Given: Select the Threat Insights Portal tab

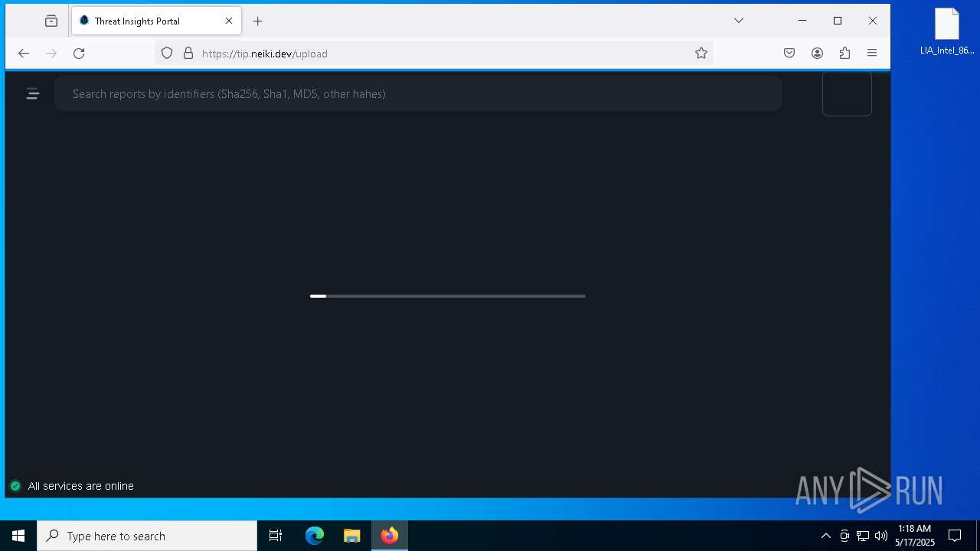Looking at the screenshot, I should pos(156,21).
